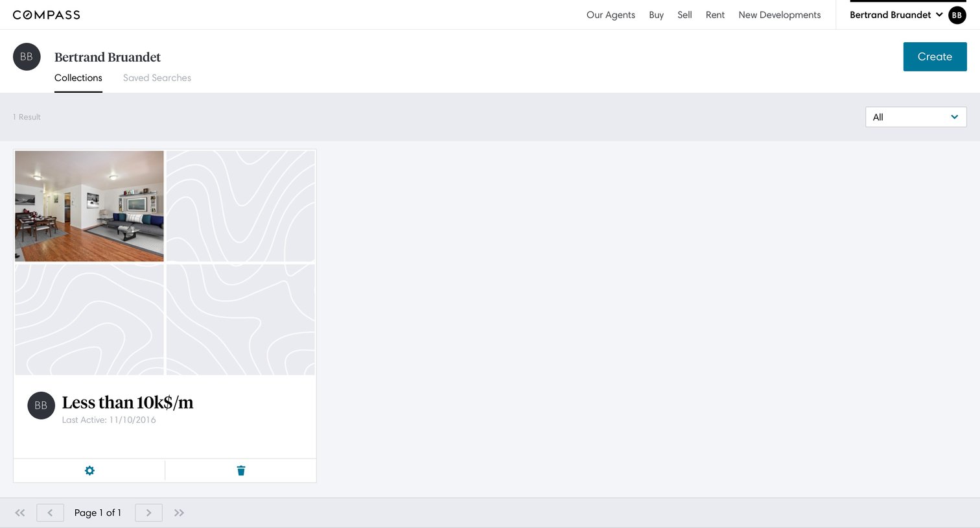Open the Buy menu item
The image size is (980, 528).
[656, 15]
